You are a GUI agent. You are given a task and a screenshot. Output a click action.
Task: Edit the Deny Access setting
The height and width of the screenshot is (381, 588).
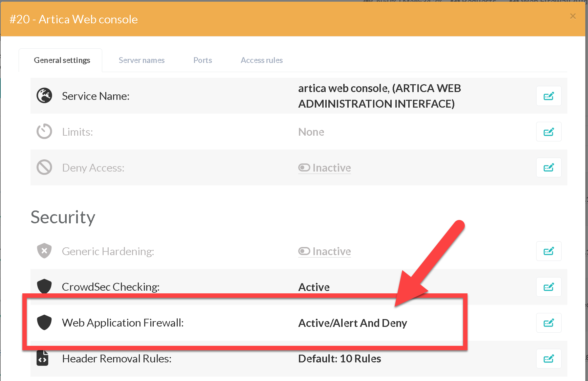click(x=548, y=168)
